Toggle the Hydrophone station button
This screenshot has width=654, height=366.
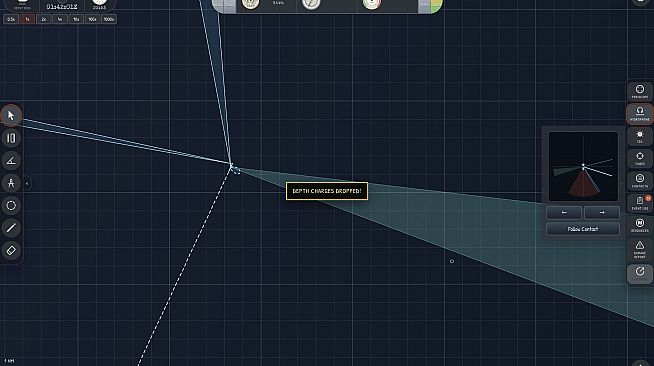tap(639, 113)
